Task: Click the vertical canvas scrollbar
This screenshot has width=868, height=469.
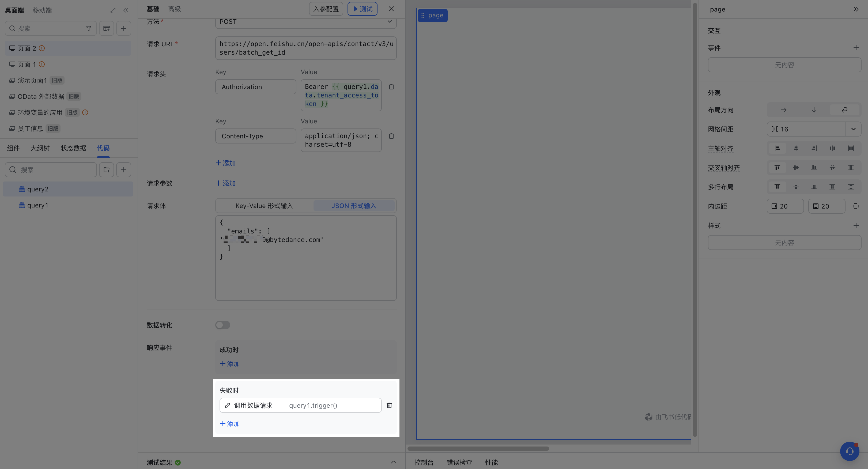Action: 695,221
